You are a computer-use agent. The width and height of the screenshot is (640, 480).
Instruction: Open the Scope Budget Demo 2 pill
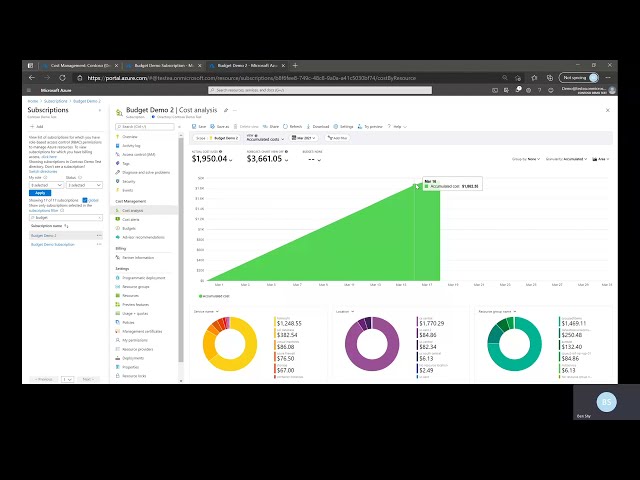point(216,138)
